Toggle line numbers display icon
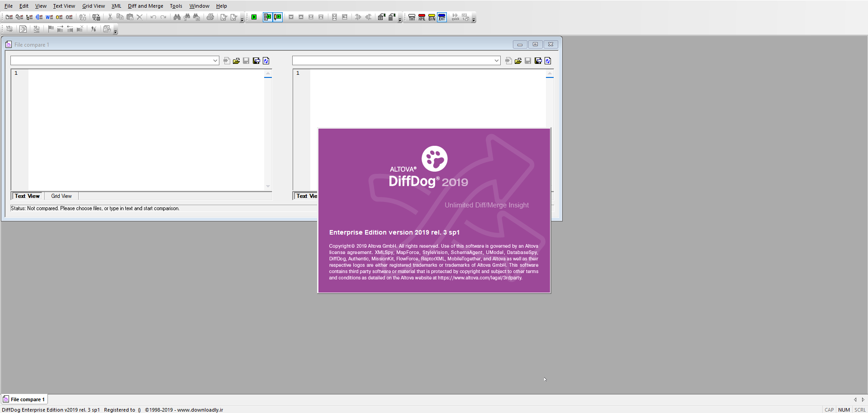This screenshot has width=868, height=413. (37, 29)
